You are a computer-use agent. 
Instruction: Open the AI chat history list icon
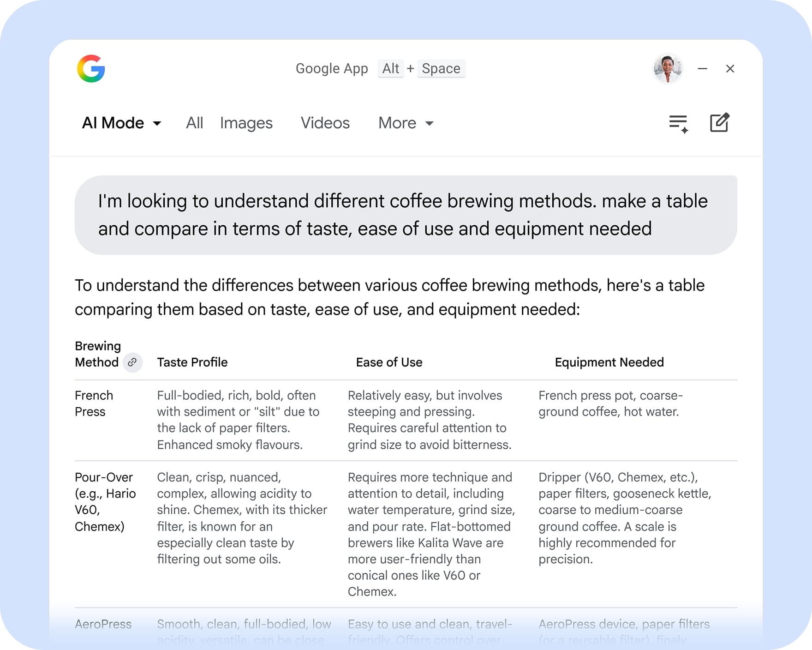tap(678, 123)
